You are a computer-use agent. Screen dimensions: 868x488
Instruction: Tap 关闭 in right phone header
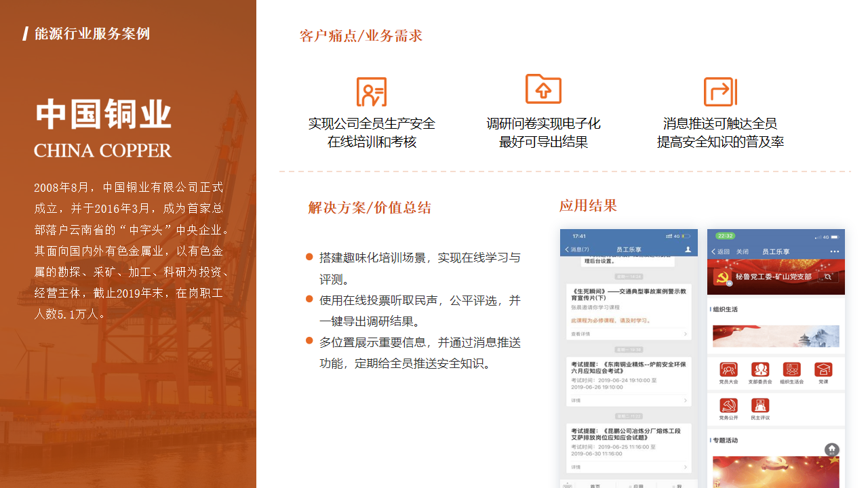click(x=743, y=251)
